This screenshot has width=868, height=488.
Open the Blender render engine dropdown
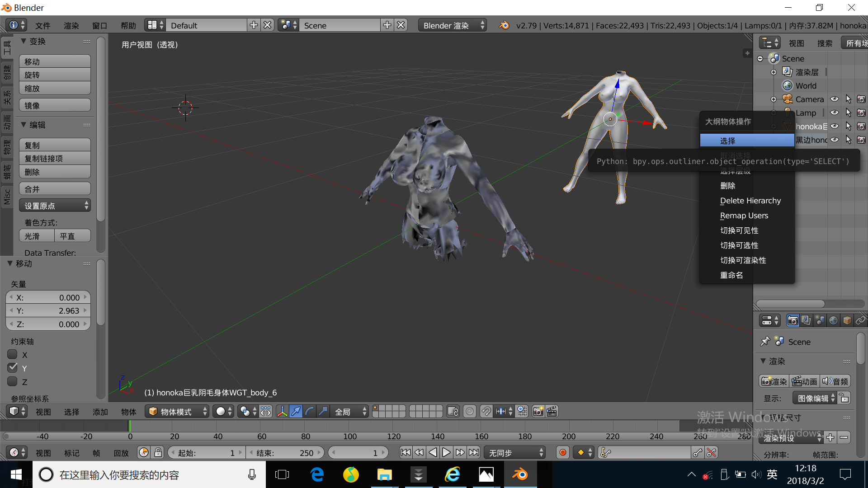(x=452, y=25)
